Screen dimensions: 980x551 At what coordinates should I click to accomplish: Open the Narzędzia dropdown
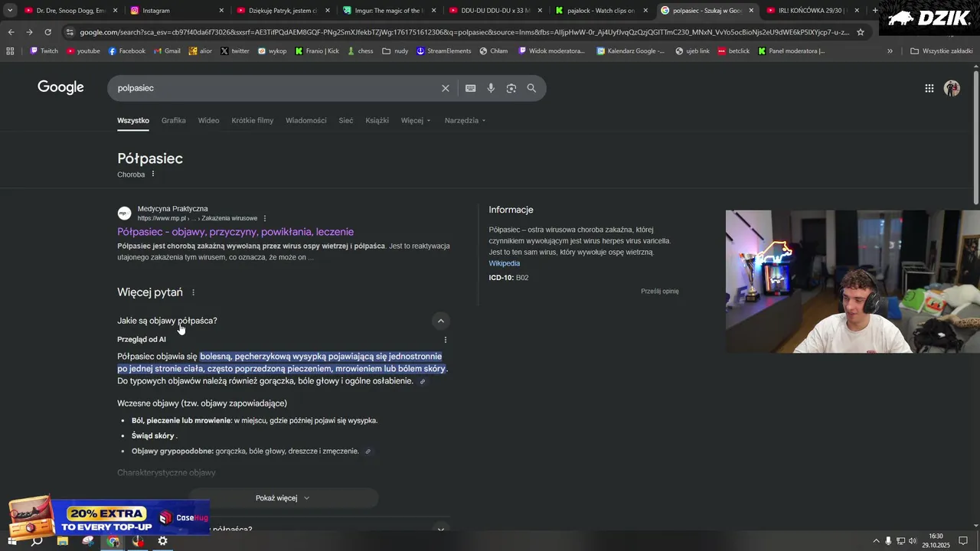coord(465,120)
